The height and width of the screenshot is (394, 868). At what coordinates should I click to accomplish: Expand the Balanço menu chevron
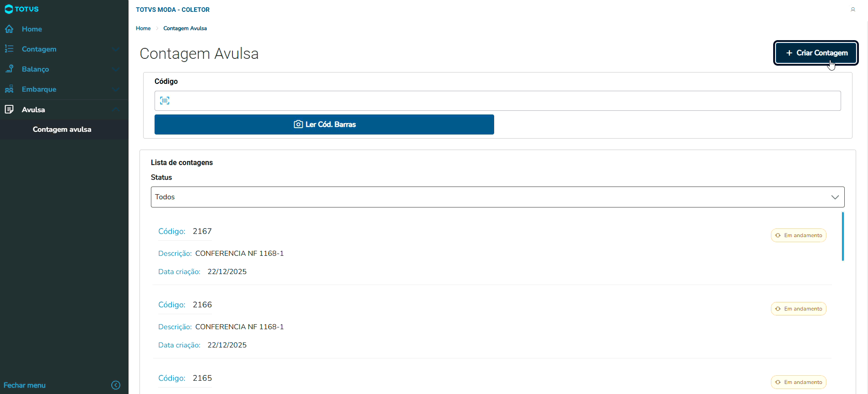tap(116, 69)
